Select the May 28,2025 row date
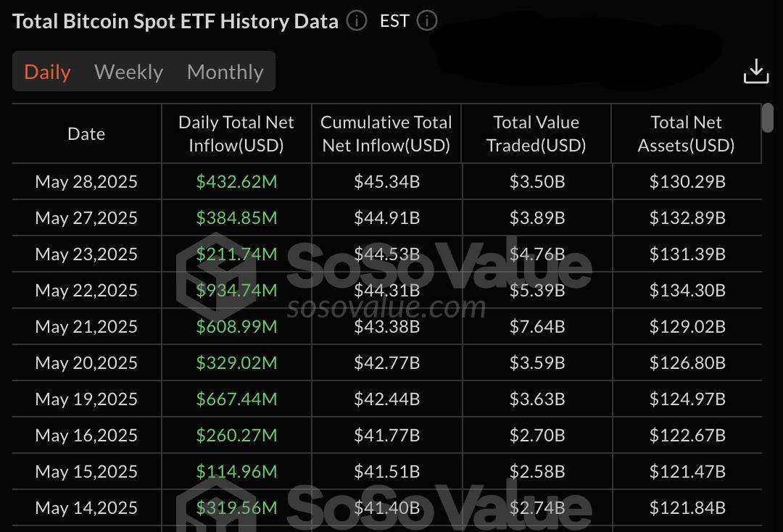Image resolution: width=783 pixels, height=532 pixels. coord(86,182)
